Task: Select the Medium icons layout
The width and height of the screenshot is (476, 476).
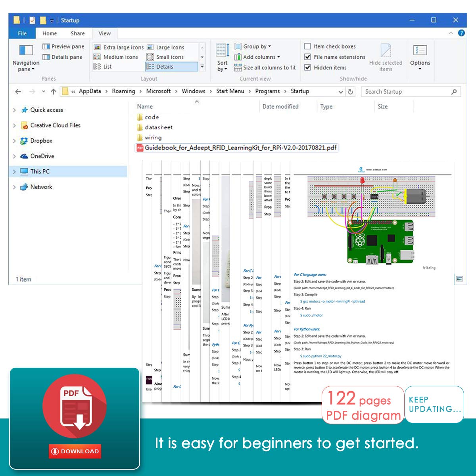Action: [x=116, y=57]
